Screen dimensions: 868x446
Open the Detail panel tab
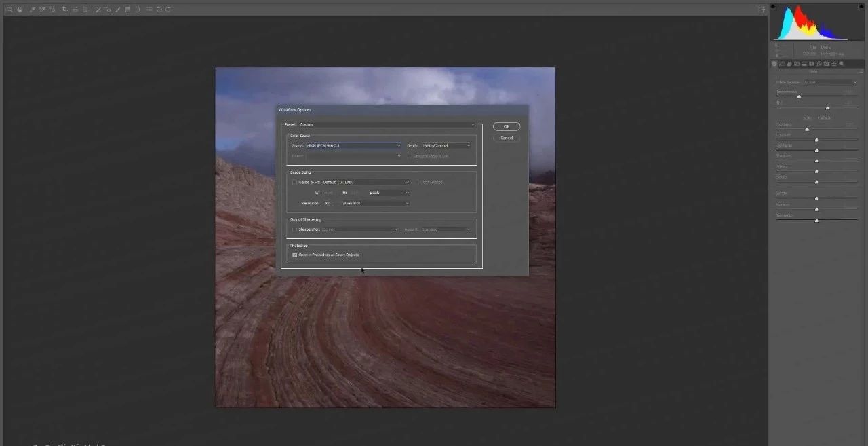[789, 64]
